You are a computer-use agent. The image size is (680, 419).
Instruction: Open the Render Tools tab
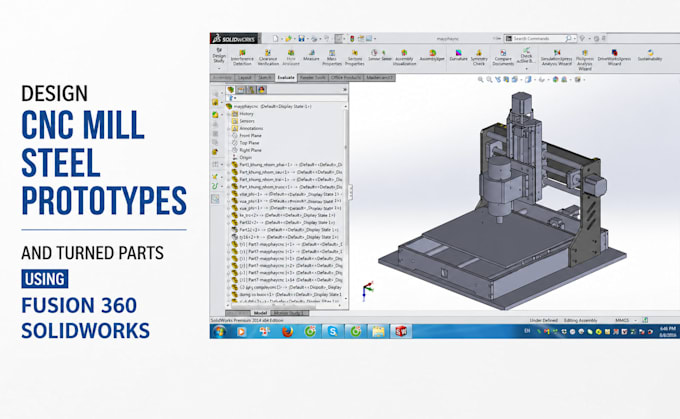313,78
